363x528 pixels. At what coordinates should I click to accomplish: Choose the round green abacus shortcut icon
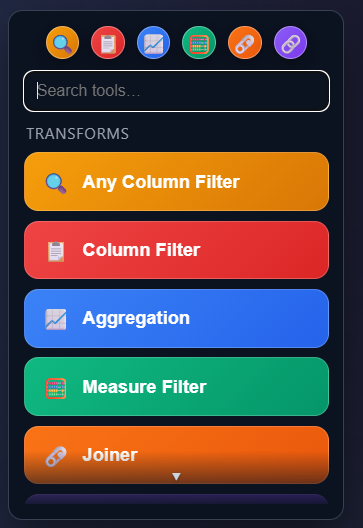coord(199,43)
